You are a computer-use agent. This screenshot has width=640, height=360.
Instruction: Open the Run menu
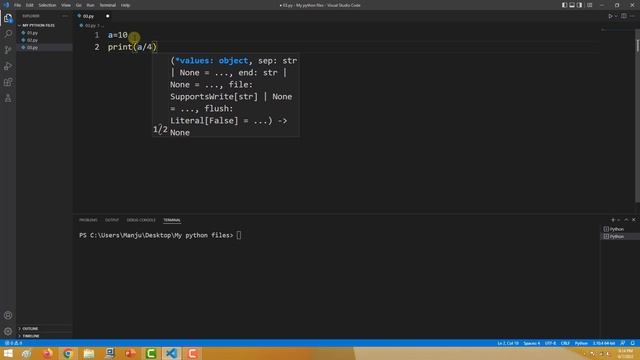pyautogui.click(x=90, y=5)
